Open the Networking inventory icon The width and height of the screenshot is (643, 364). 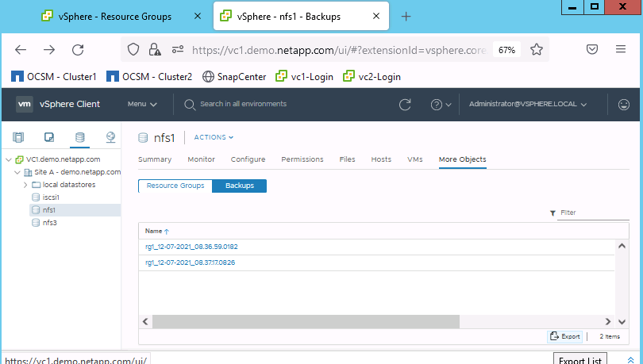tap(110, 137)
